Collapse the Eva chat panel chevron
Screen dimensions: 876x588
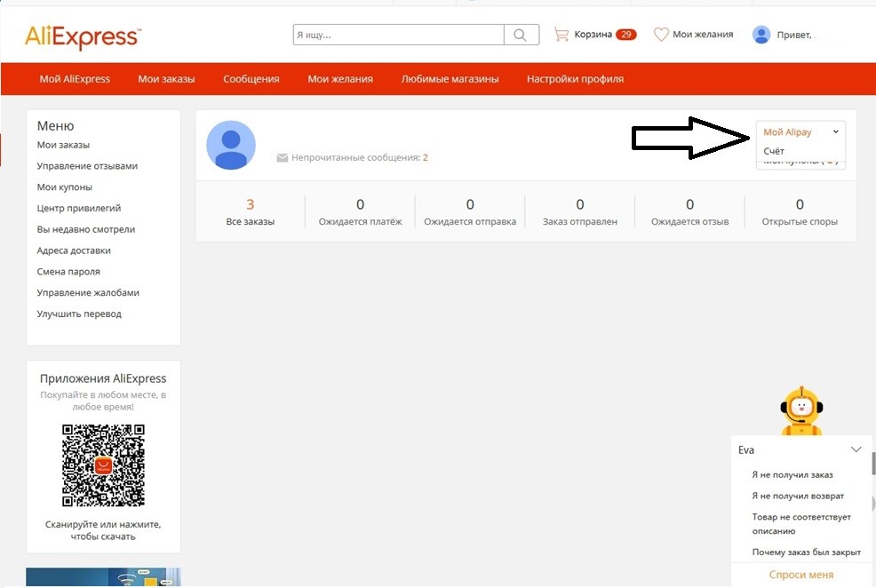pos(856,449)
